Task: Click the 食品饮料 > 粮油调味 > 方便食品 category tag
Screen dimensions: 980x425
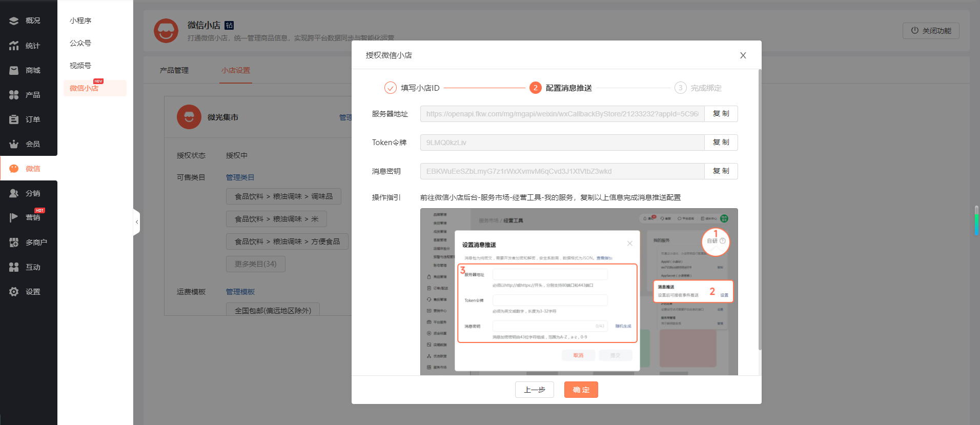Action: click(x=287, y=241)
